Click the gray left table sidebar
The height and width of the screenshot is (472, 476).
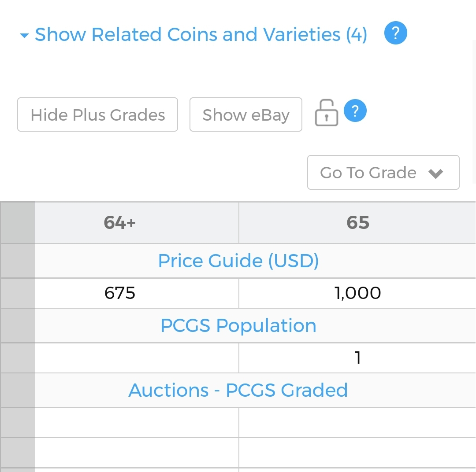(18, 337)
